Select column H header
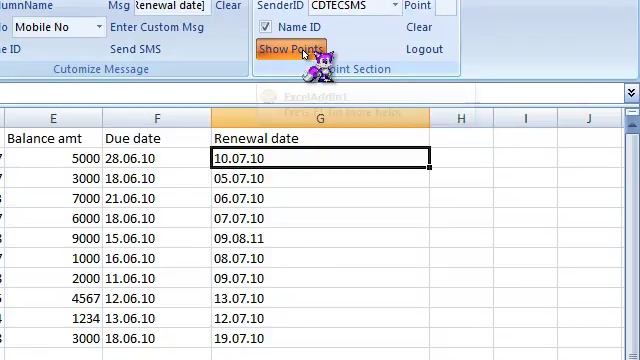This screenshot has width=640, height=360. click(461, 118)
